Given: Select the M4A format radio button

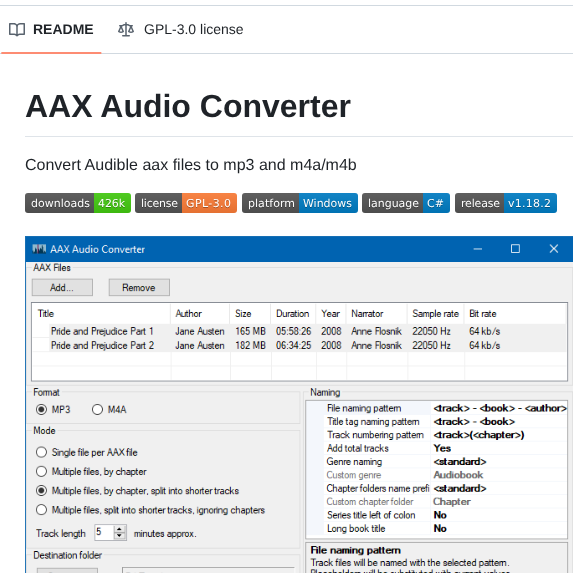Looking at the screenshot, I should tap(97, 409).
